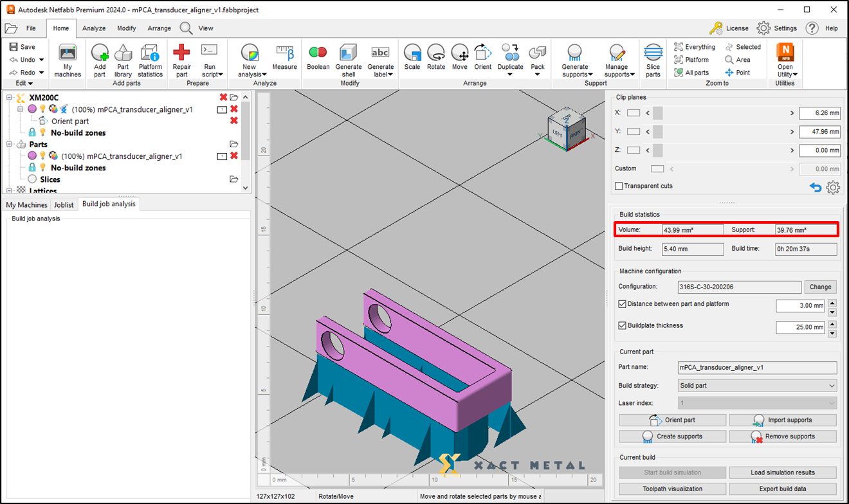Zoom to Platform
849x504 pixels.
click(x=691, y=60)
